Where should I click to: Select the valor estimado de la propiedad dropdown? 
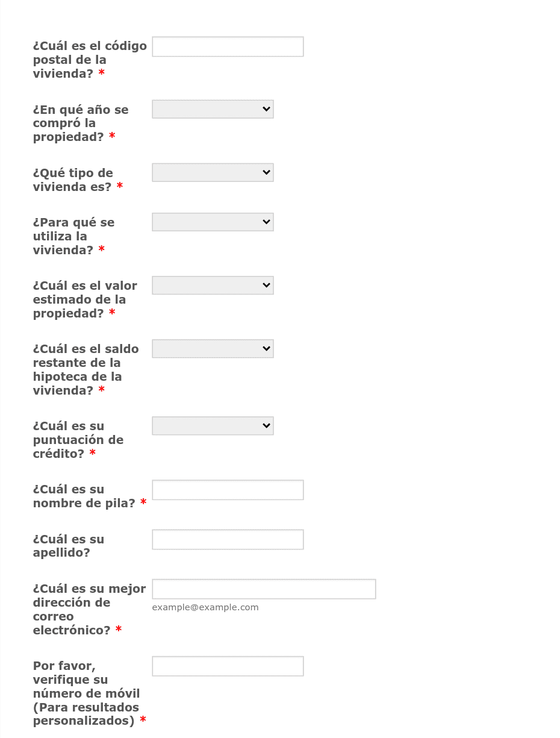tap(213, 285)
